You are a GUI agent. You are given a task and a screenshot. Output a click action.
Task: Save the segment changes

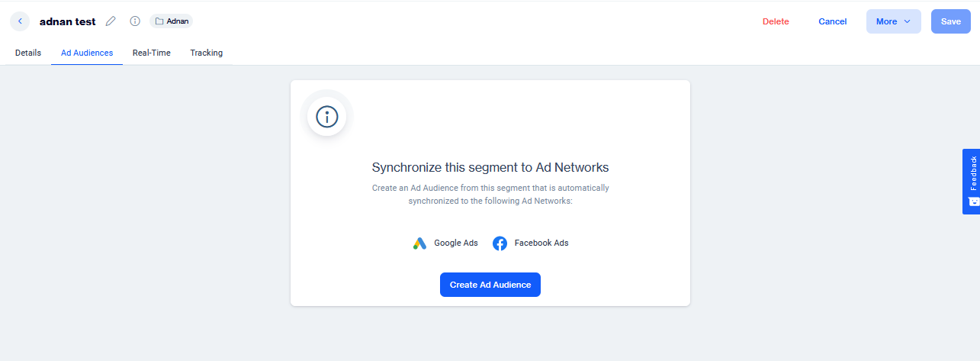tap(950, 21)
